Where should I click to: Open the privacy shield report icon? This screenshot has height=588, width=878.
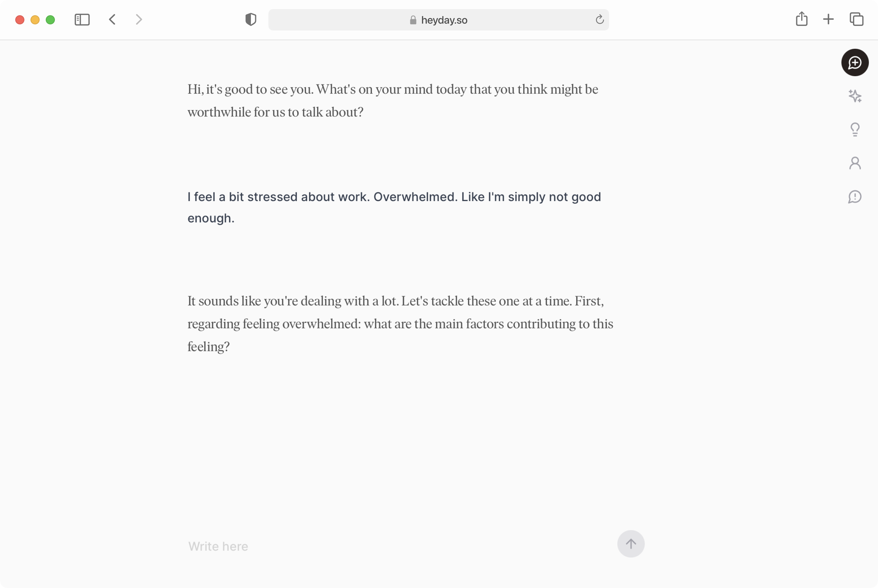tap(251, 19)
